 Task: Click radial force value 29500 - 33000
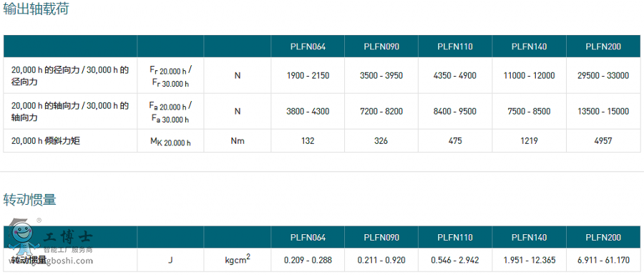[x=603, y=76]
